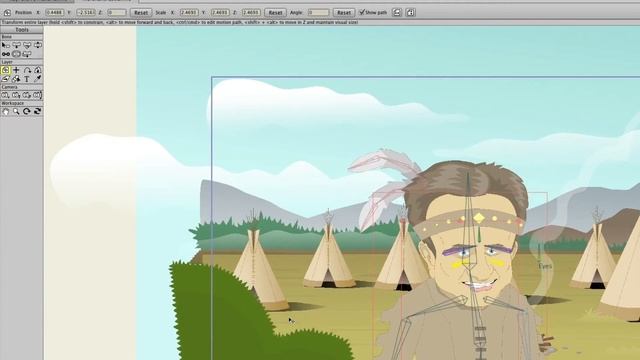Click the Scale Y input field
Screen dimensions: 640x360
pos(220,13)
